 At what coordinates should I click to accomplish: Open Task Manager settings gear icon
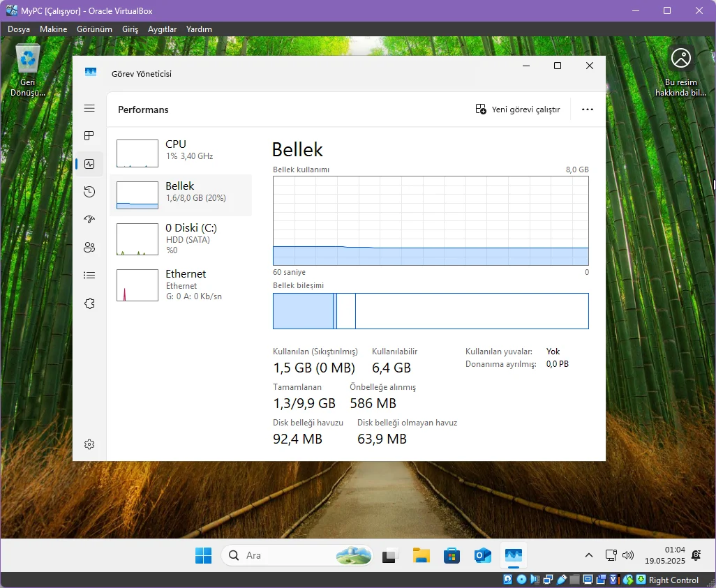pos(89,444)
